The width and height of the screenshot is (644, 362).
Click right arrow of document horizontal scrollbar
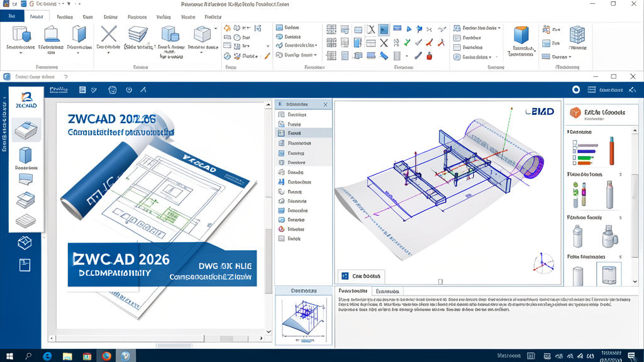click(261, 338)
